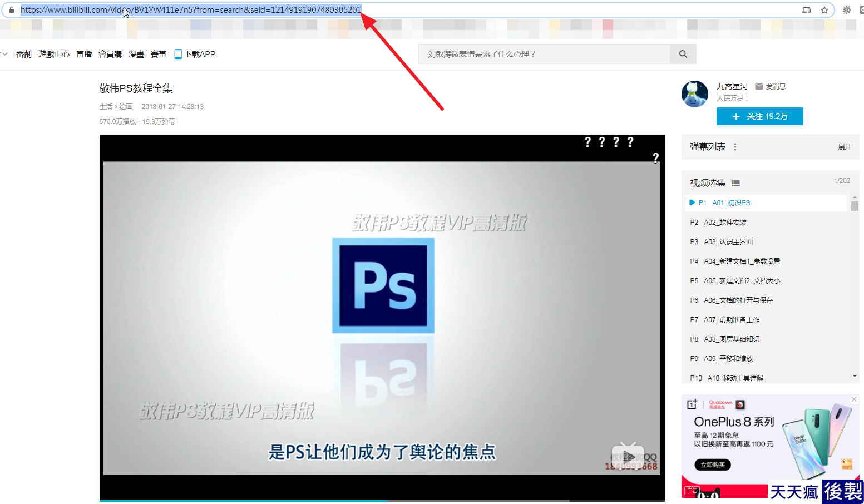Click the search magnifier button

tap(683, 54)
